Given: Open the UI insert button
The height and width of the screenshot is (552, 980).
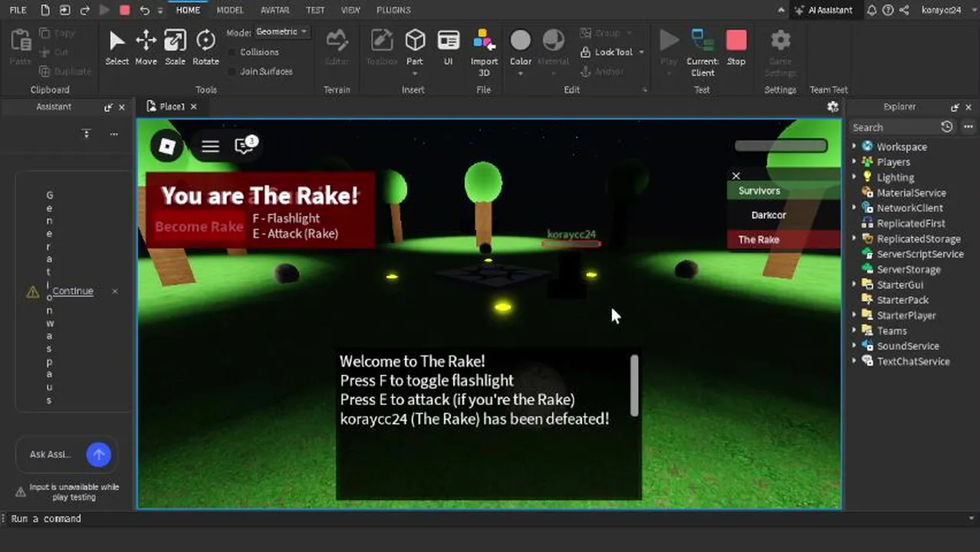Looking at the screenshot, I should (449, 48).
